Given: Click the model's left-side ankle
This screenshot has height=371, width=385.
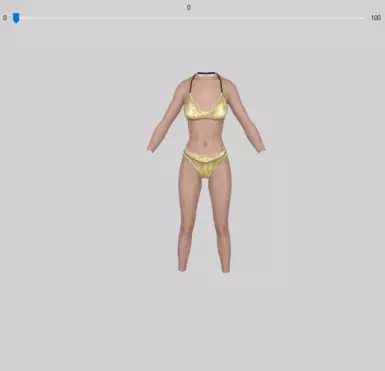Looking at the screenshot, I should tap(182, 266).
